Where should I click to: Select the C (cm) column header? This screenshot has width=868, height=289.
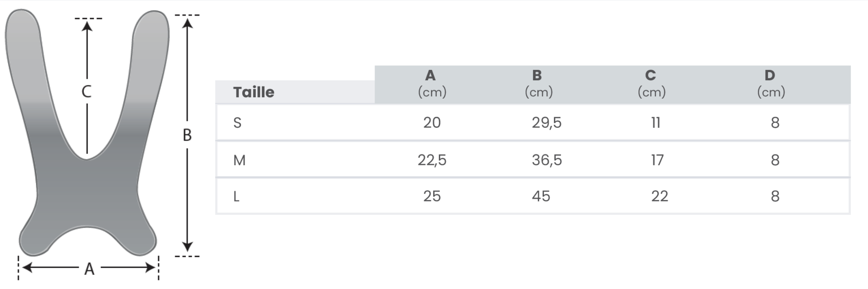click(x=651, y=84)
